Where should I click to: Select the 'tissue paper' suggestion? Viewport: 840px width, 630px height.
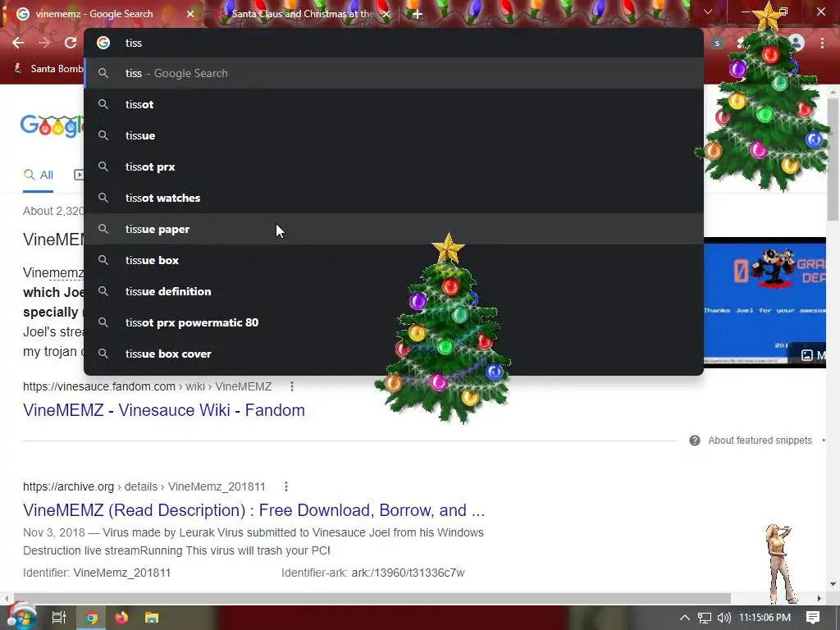[x=394, y=229]
